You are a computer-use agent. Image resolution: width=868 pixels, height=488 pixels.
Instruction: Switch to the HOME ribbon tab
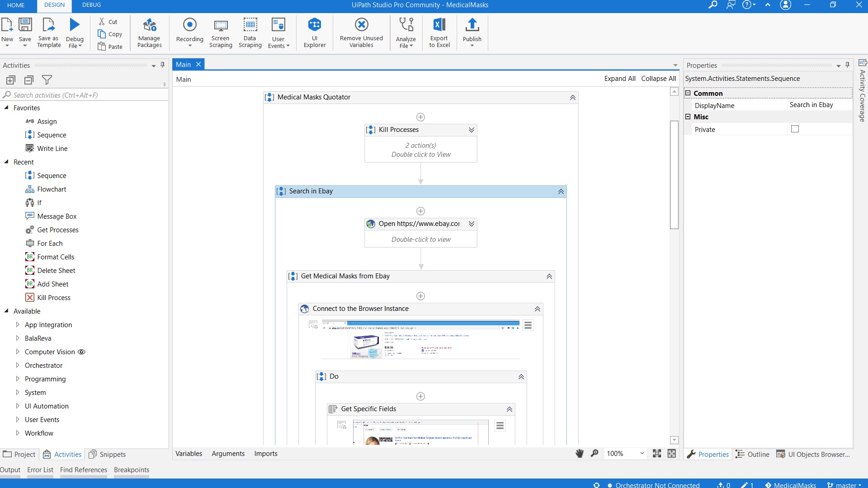click(16, 5)
